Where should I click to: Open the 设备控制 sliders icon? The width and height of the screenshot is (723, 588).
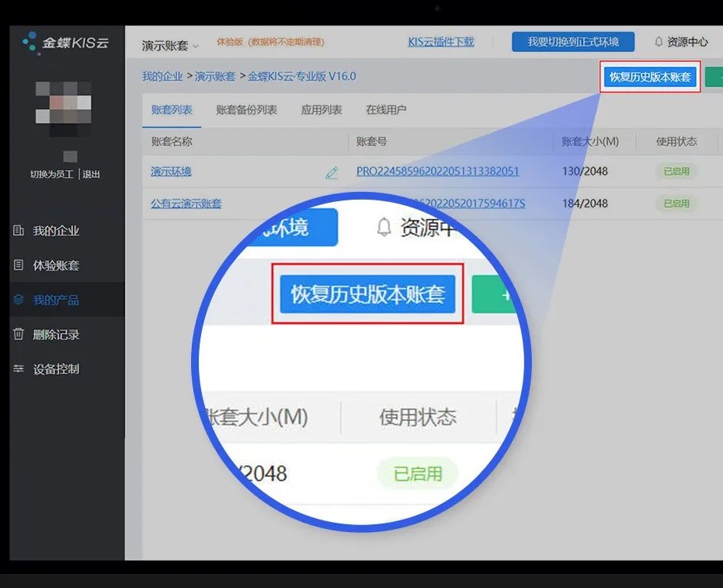(19, 368)
